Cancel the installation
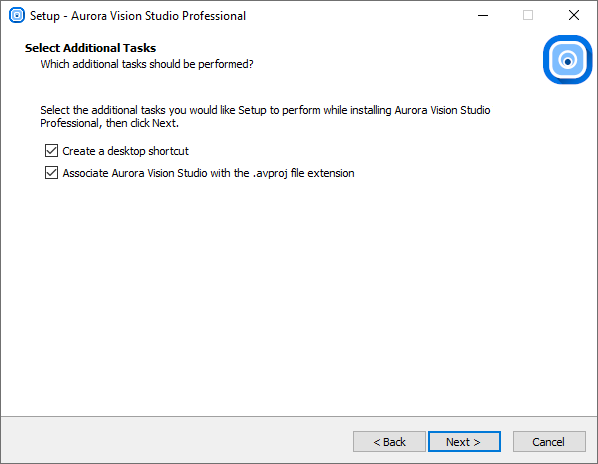The height and width of the screenshot is (464, 598). (x=549, y=442)
